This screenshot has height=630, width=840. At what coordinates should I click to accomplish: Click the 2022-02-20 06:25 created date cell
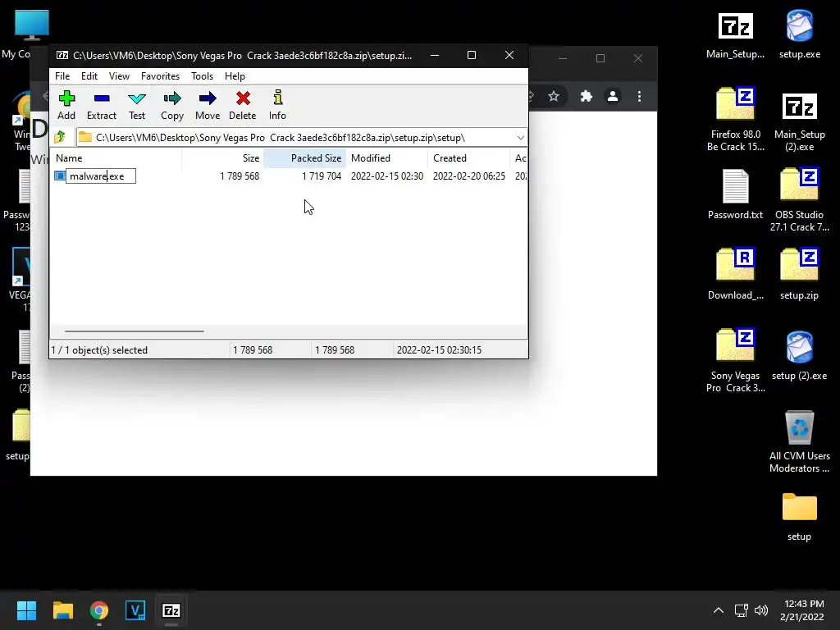(x=468, y=176)
